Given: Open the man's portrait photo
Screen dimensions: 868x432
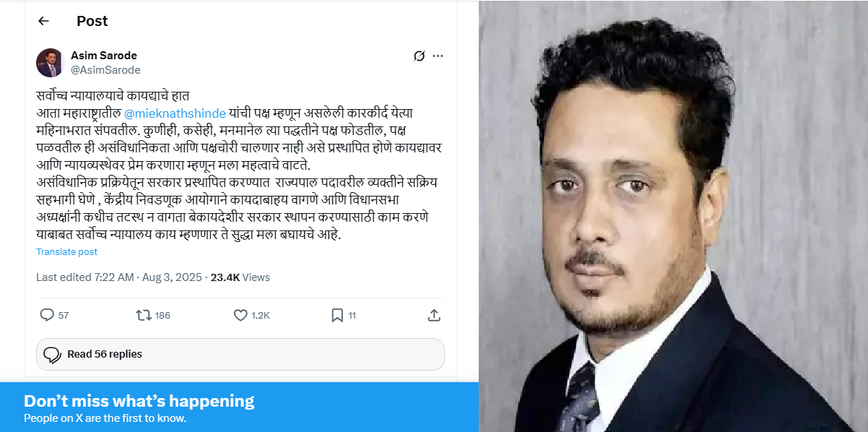Looking at the screenshot, I should point(673,216).
